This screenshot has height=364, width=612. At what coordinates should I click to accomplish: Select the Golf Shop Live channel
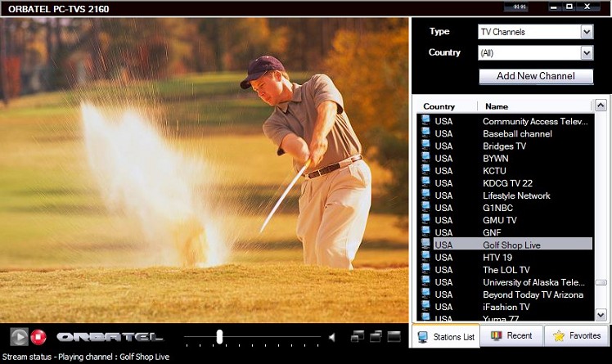pos(513,245)
